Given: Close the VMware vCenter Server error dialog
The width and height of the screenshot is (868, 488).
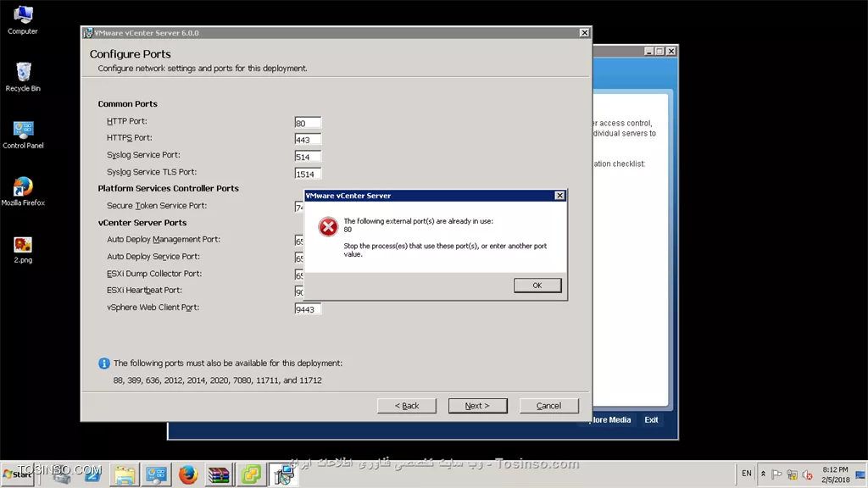Looking at the screenshot, I should (559, 196).
